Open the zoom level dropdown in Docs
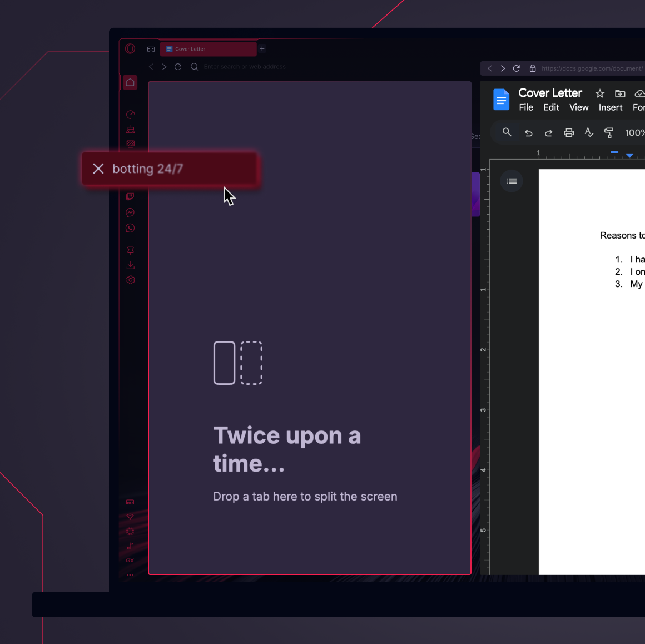645x644 pixels. (636, 132)
